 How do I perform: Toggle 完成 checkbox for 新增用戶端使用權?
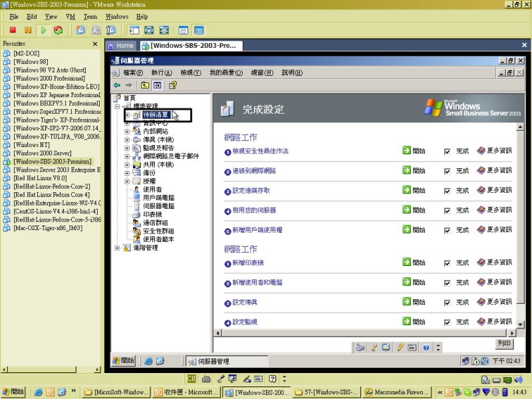[x=447, y=230]
